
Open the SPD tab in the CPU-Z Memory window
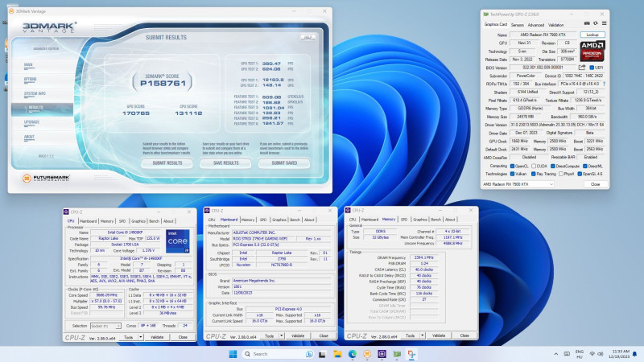404,220
